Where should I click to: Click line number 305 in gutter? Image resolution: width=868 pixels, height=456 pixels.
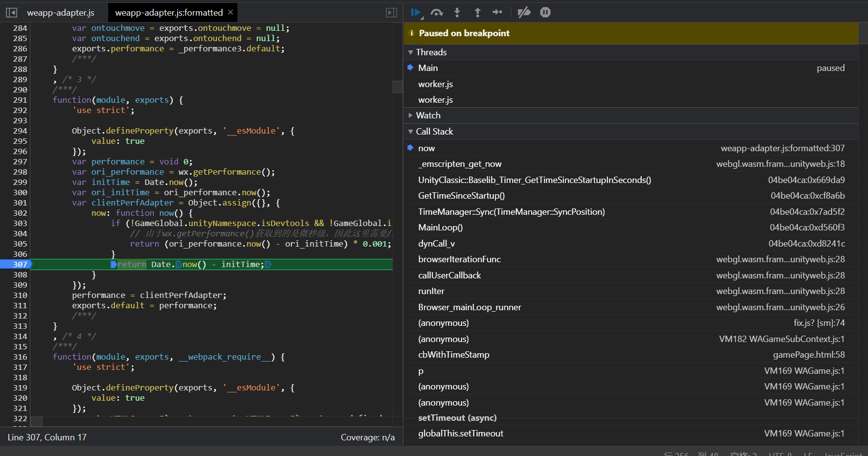coord(20,244)
